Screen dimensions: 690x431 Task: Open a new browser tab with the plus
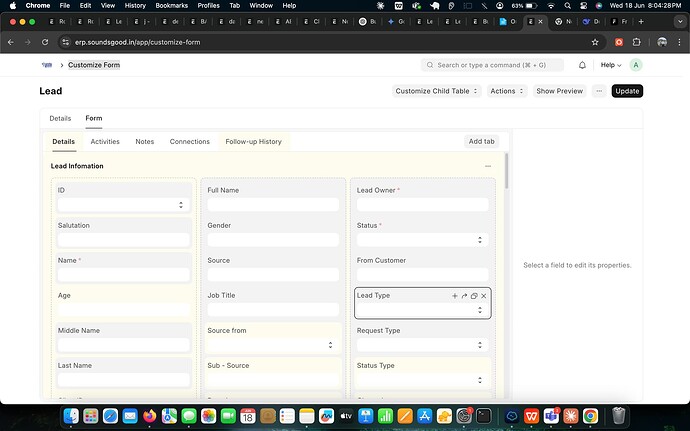point(641,22)
